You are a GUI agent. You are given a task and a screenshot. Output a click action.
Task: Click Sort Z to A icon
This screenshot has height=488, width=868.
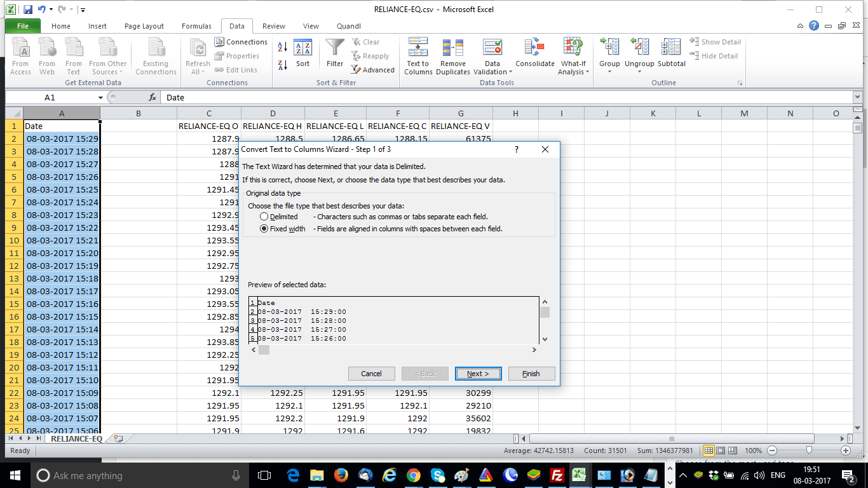pos(283,65)
